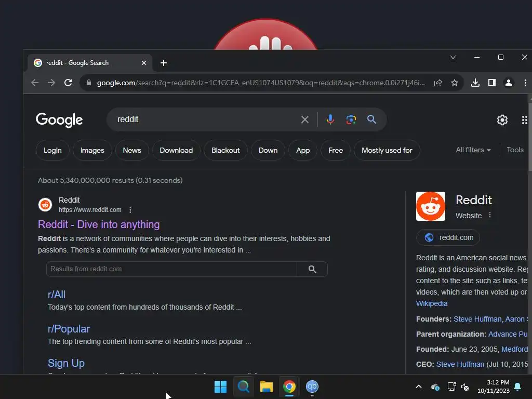Bookmark this page with the star icon

455,83
